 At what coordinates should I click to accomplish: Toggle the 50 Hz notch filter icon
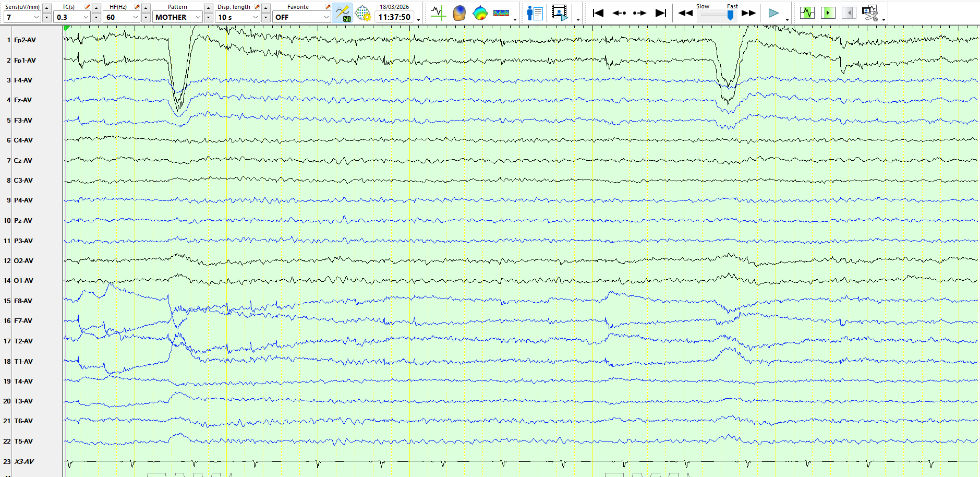click(x=343, y=13)
